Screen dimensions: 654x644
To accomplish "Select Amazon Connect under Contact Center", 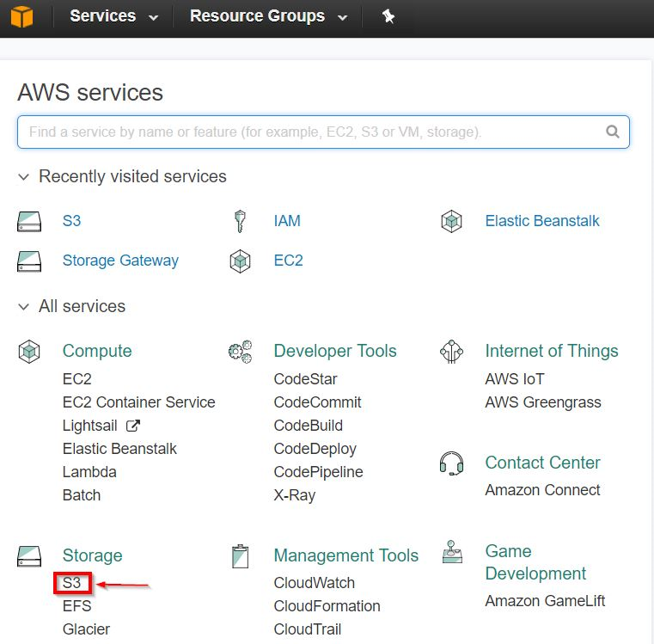I will click(542, 490).
